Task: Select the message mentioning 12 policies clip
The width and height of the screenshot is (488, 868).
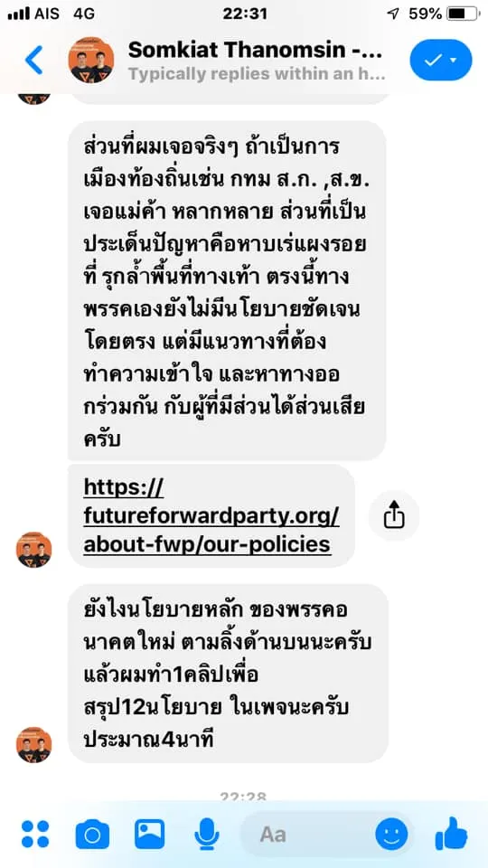Action: (x=228, y=673)
